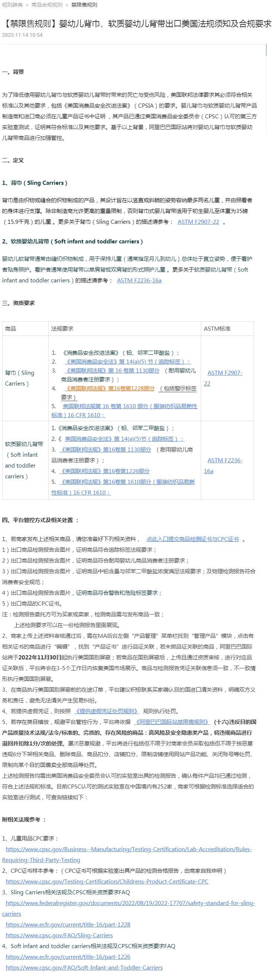Open 《提供虚假凭证处罚规则》 link
272x980 pixels.
(x=107, y=711)
